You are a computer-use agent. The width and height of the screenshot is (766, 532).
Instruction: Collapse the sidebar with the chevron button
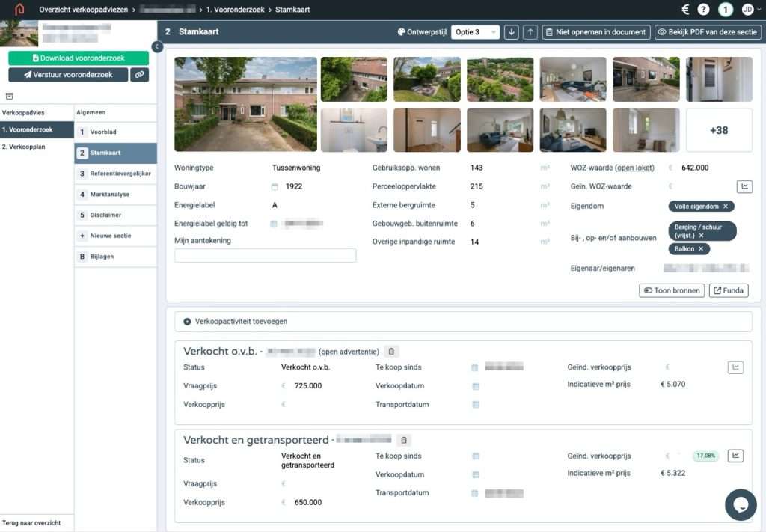click(x=157, y=46)
